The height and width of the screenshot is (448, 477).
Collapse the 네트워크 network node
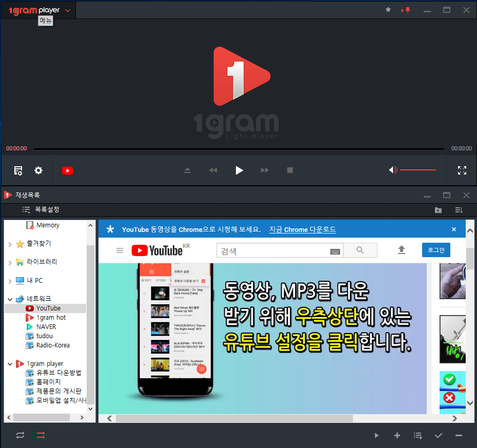pos(10,300)
